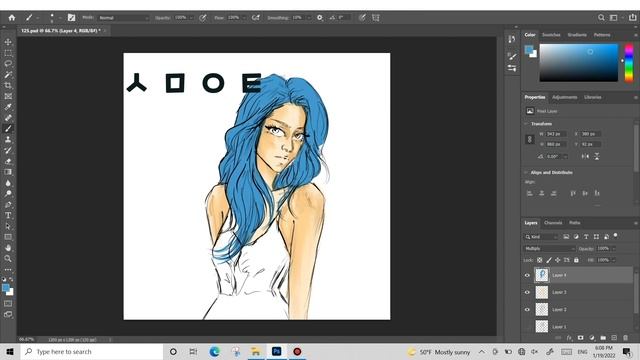
Task: Hide Layer 2 with its eye icon
Action: [x=527, y=309]
